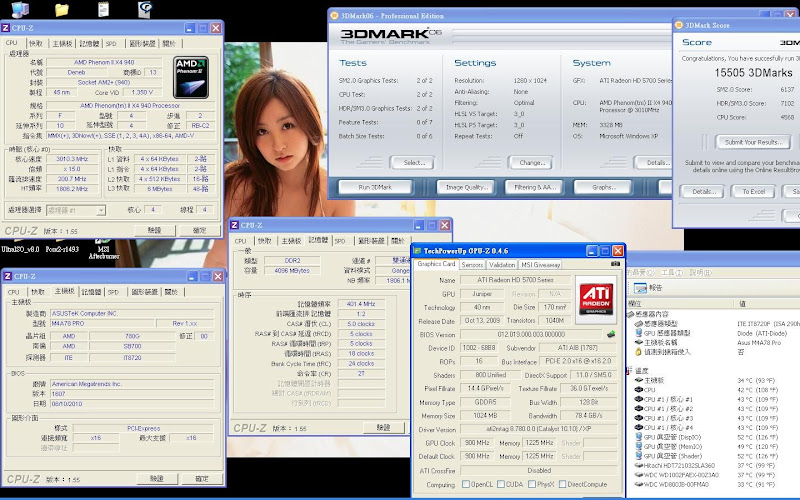Click the Graphs... button in 3DMark06
Viewport: 800px width, 500px height.
click(x=603, y=187)
